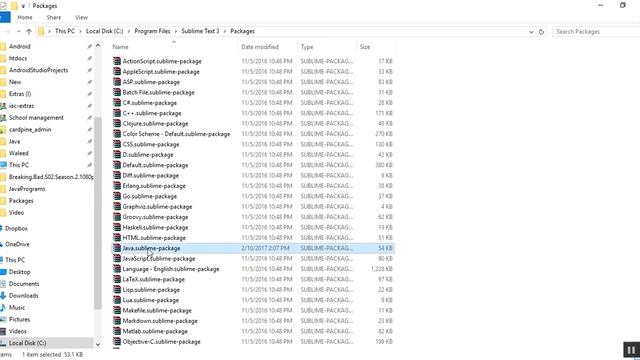Click the Dropbox icon in the navigation pane
The height and width of the screenshot is (360, 640).
tap(2, 229)
